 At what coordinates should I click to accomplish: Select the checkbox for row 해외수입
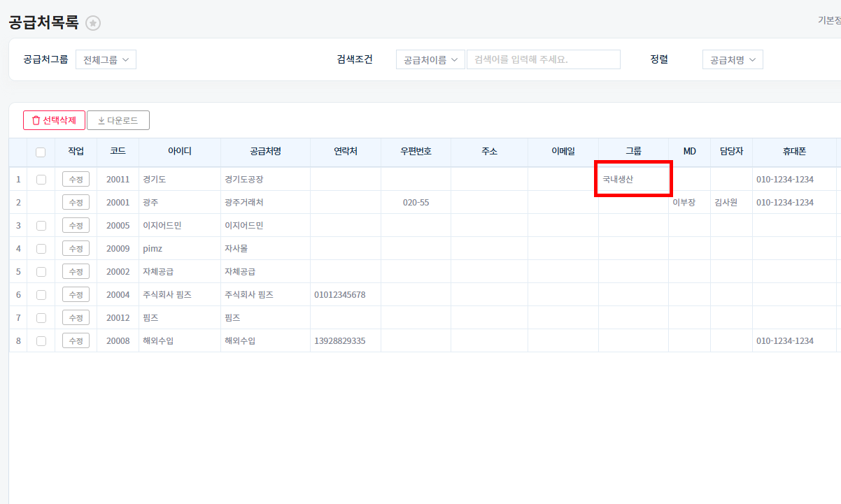(x=41, y=341)
